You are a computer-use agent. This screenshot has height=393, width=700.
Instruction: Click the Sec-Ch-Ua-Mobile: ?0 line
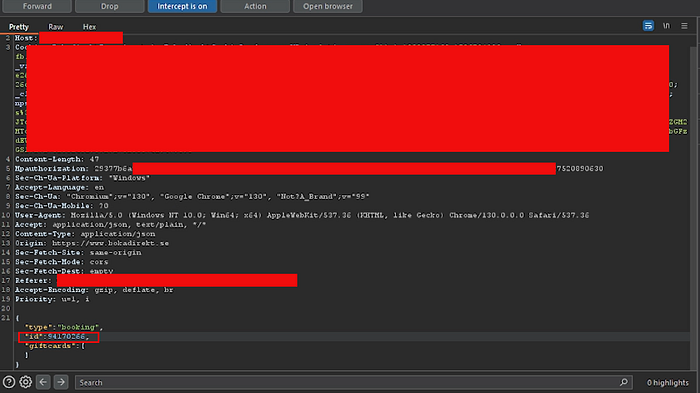tap(62, 206)
